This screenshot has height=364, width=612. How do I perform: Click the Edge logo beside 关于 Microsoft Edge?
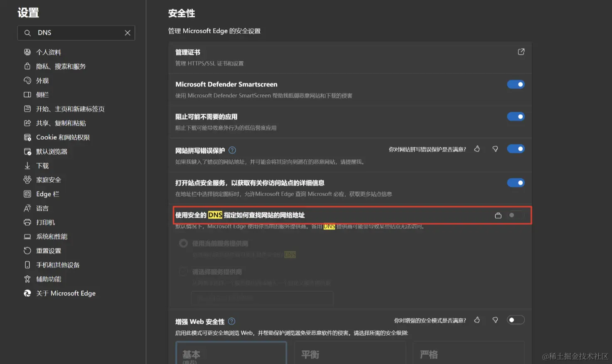point(27,293)
